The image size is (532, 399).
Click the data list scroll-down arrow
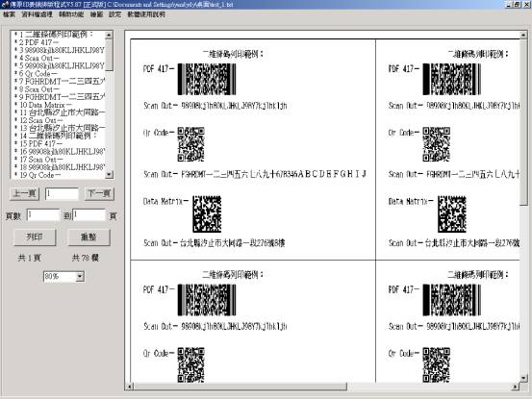[x=109, y=175]
